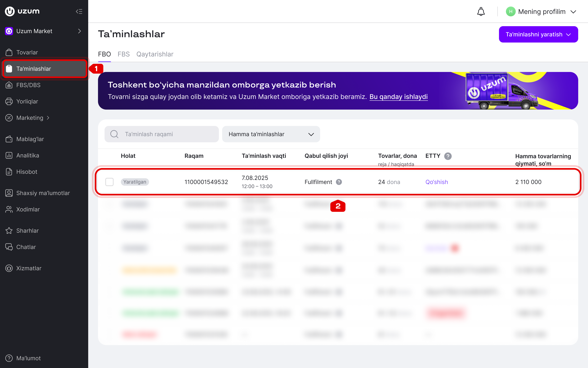Click the help icon beside Fullfilment
Viewport: 588px width, 368px height.
point(339,182)
